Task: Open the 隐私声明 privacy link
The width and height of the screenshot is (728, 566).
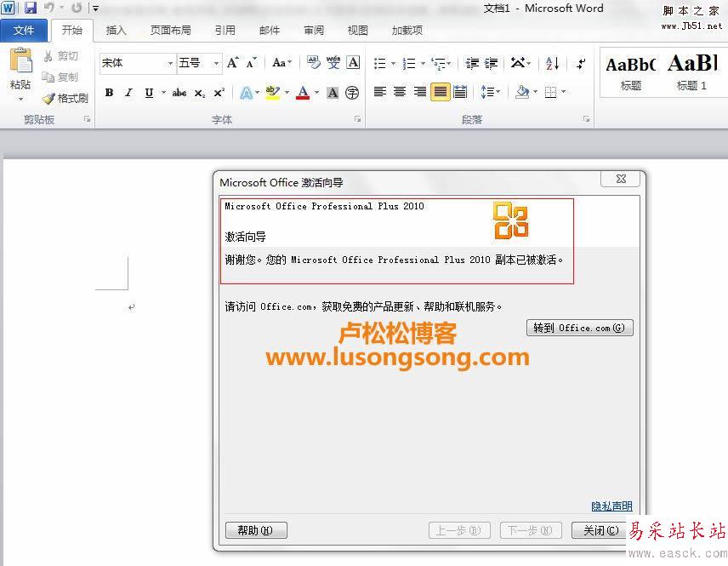Action: pyautogui.click(x=611, y=506)
